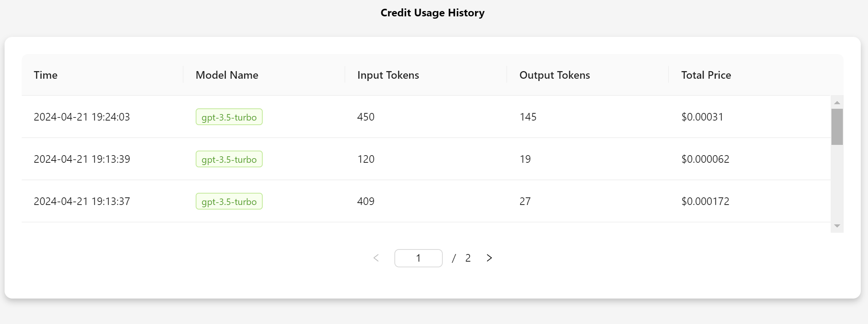This screenshot has width=868, height=324.
Task: Click the table scrollbar down arrow
Action: pyautogui.click(x=837, y=226)
